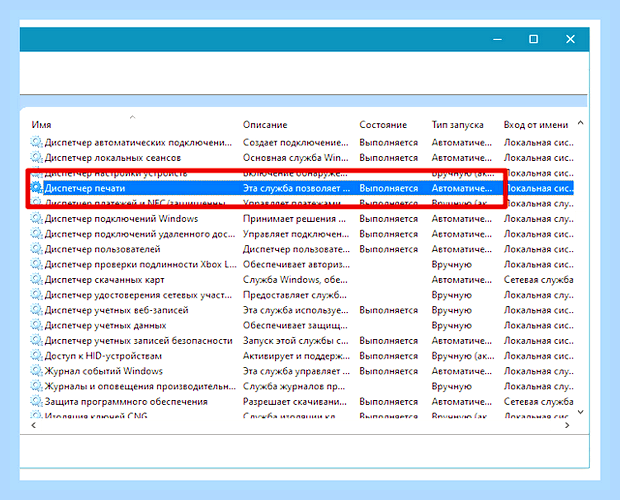The width and height of the screenshot is (620, 500).
Task: Click gear icon for Диспетчер подключений Windows
Action: (x=36, y=218)
